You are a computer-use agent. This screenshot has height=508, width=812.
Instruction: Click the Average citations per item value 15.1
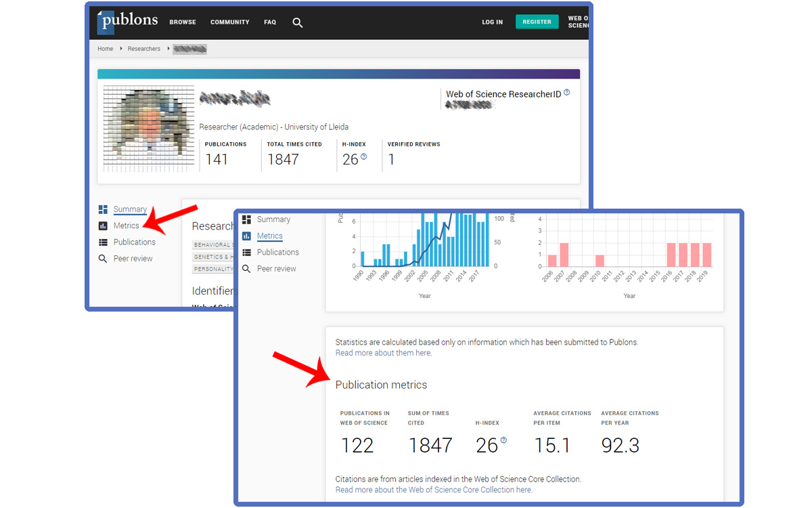click(x=552, y=445)
